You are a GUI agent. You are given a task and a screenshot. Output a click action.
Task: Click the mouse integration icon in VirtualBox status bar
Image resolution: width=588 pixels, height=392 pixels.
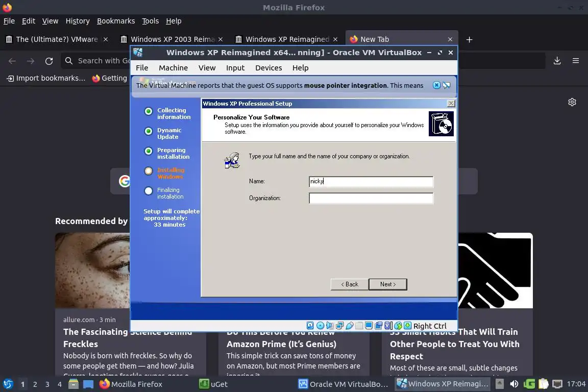tap(398, 326)
